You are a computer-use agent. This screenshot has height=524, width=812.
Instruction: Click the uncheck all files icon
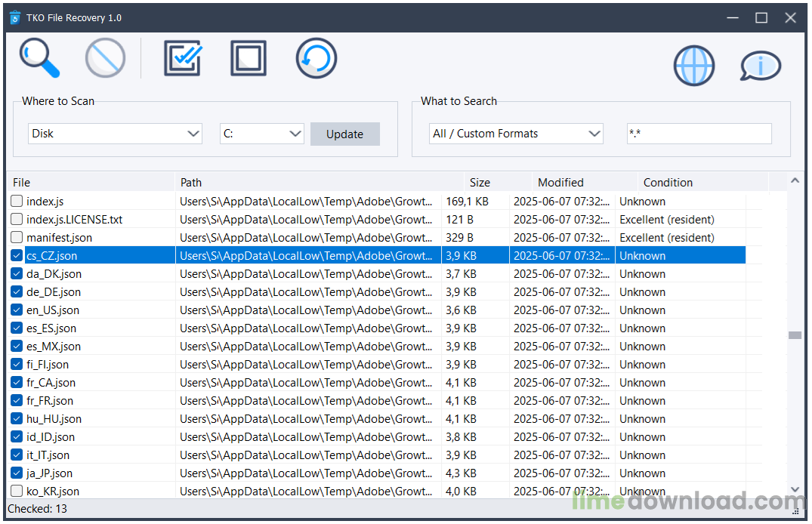tap(249, 58)
